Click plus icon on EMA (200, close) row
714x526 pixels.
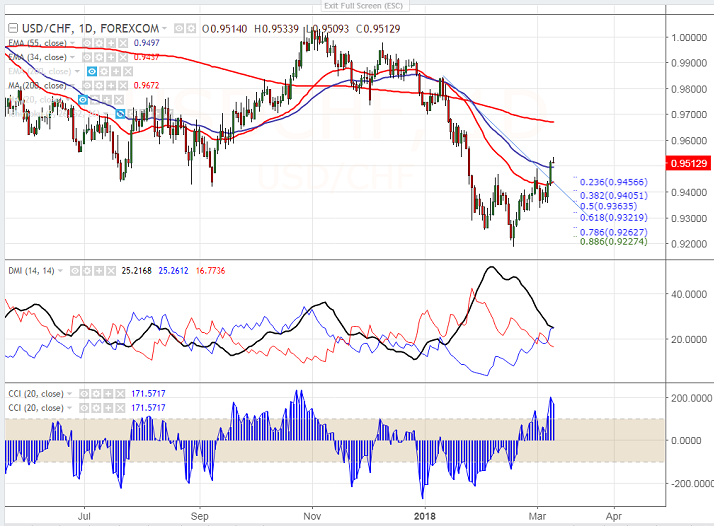(116, 71)
